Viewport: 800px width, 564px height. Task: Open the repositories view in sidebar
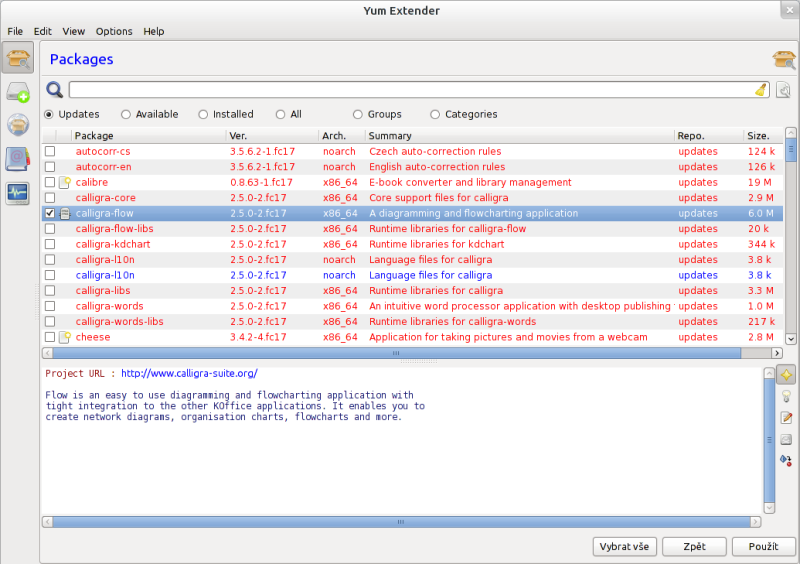pos(18,125)
